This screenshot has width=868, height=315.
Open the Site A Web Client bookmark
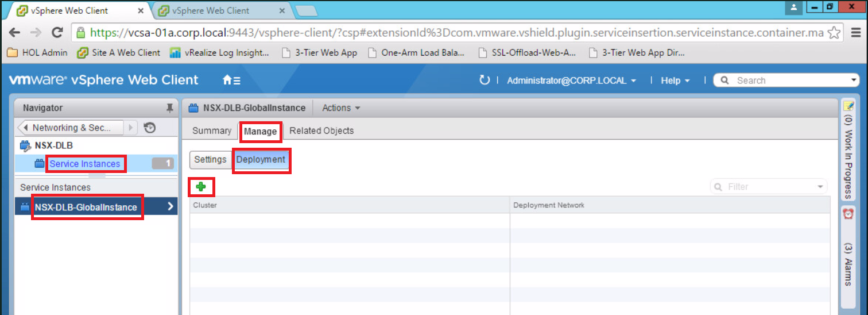click(119, 53)
